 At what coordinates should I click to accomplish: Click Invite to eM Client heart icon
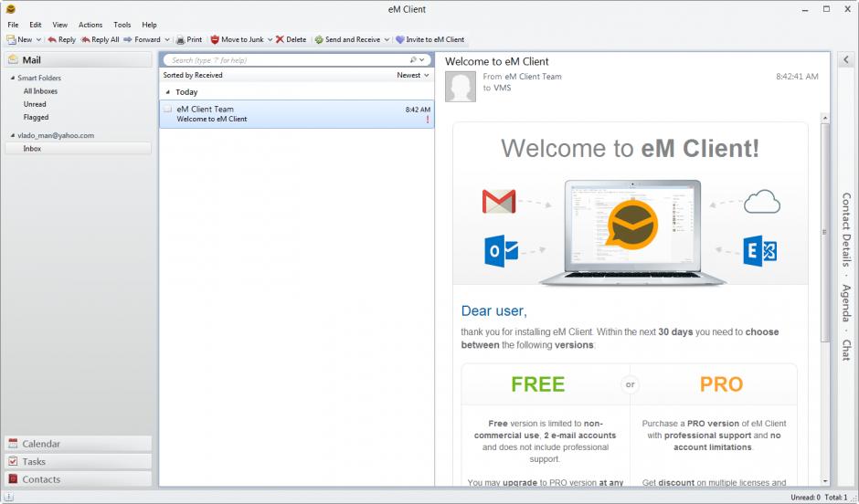pos(400,39)
